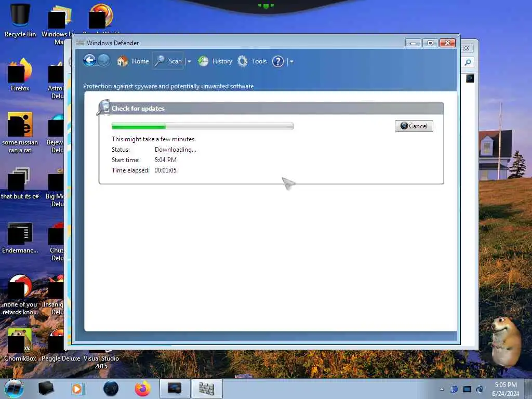Launch Firefox from the taskbar
Image resolution: width=532 pixels, height=399 pixels.
[143, 389]
